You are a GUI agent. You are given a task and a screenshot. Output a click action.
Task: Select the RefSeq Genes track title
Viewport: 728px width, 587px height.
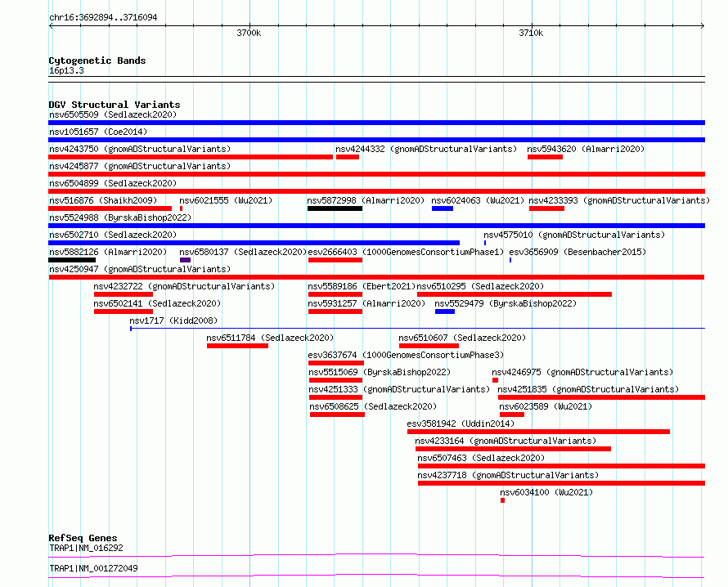pyautogui.click(x=83, y=538)
